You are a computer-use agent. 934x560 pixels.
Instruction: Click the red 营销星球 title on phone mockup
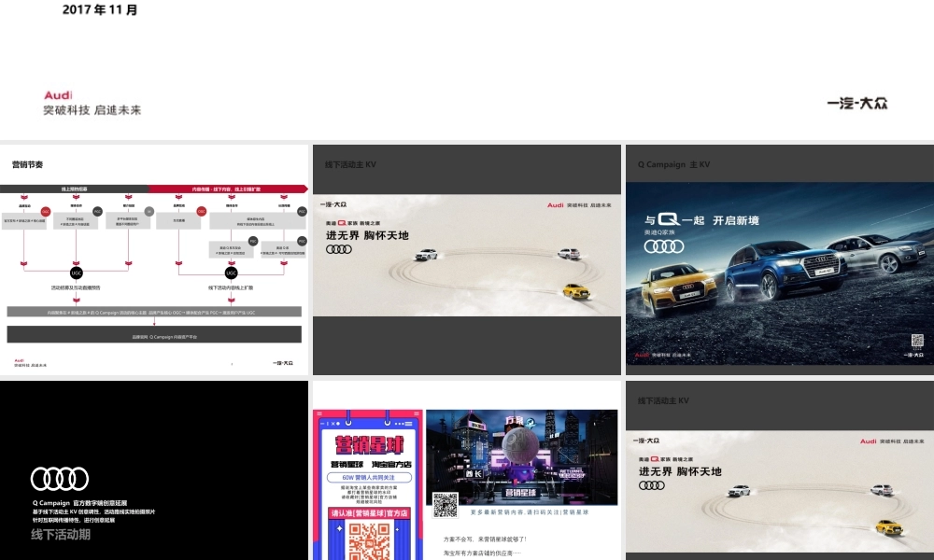tap(369, 444)
